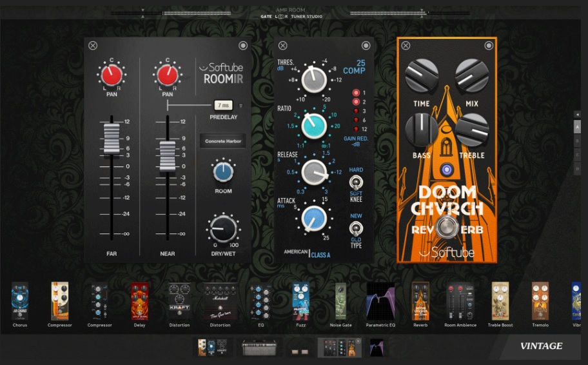Click the DRY/WET knob
The height and width of the screenshot is (365, 588).
[223, 228]
